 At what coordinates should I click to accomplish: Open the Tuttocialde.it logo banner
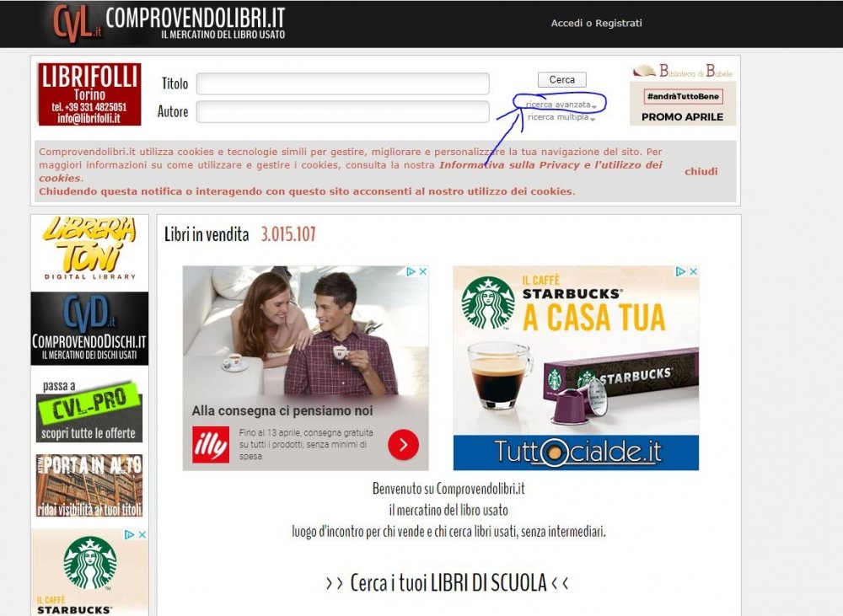576,452
